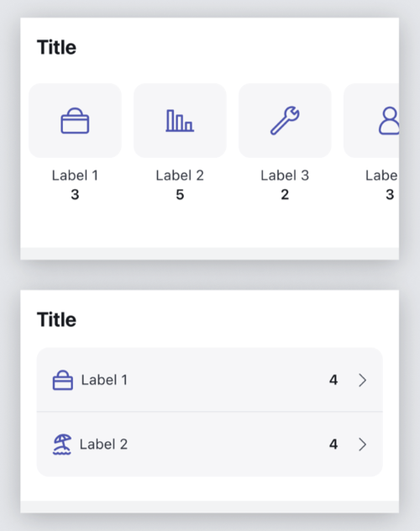This screenshot has width=420, height=531.
Task: Open the bar chart icon tile
Action: point(180,120)
